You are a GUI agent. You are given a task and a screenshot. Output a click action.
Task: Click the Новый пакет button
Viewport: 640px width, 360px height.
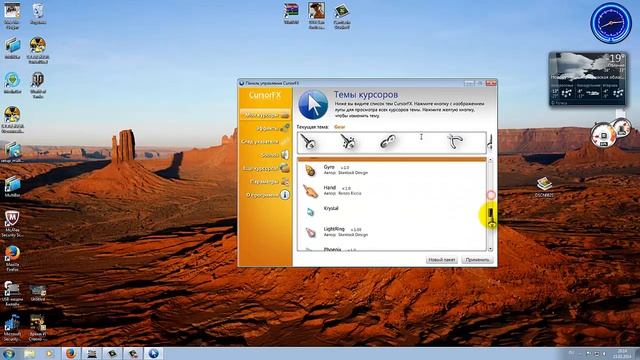click(441, 260)
